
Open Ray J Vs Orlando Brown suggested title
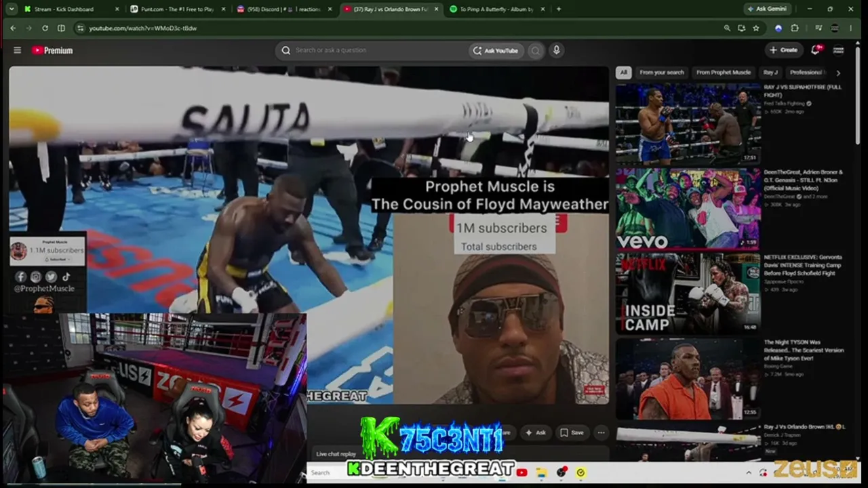[804, 427]
